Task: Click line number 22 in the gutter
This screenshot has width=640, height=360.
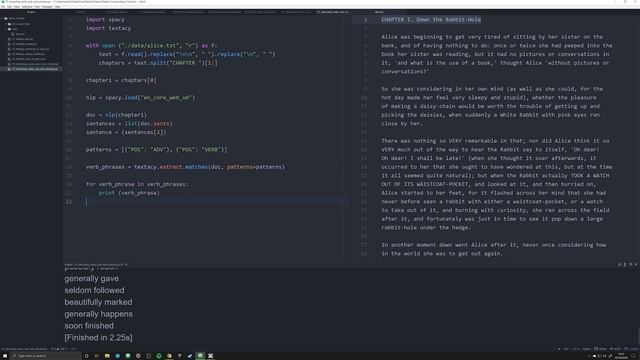Action: click(x=69, y=202)
